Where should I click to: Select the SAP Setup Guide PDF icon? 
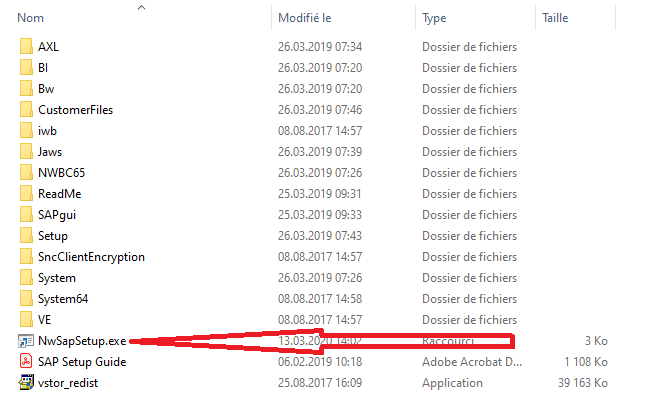coord(26,361)
